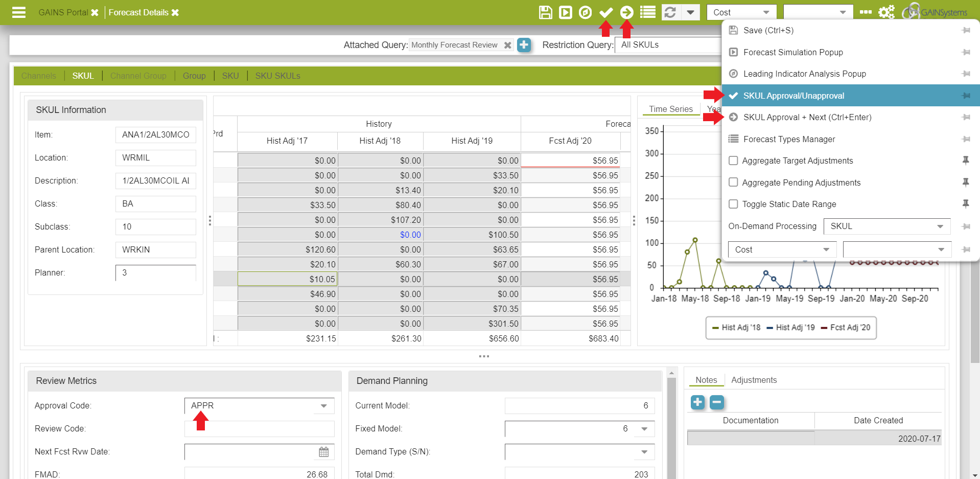The width and height of the screenshot is (980, 479).
Task: Enable Aggregate Target Adjustments checkbox
Action: [733, 161]
